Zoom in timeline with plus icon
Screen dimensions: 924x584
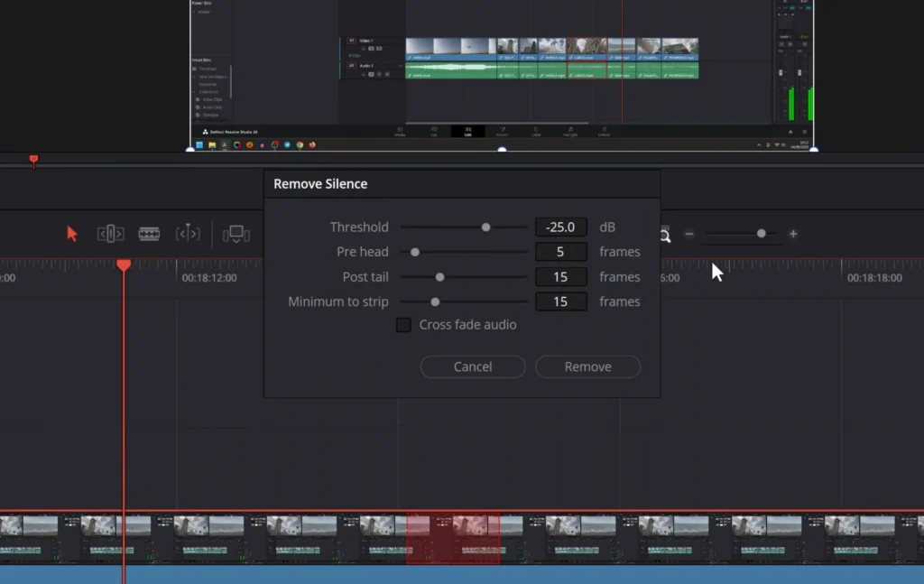[793, 234]
